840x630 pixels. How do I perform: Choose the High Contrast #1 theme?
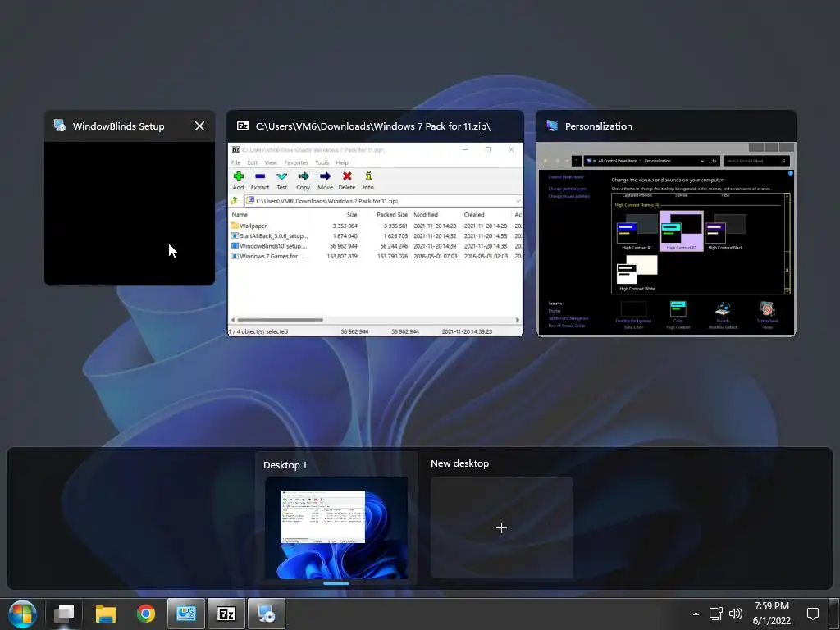point(637,232)
